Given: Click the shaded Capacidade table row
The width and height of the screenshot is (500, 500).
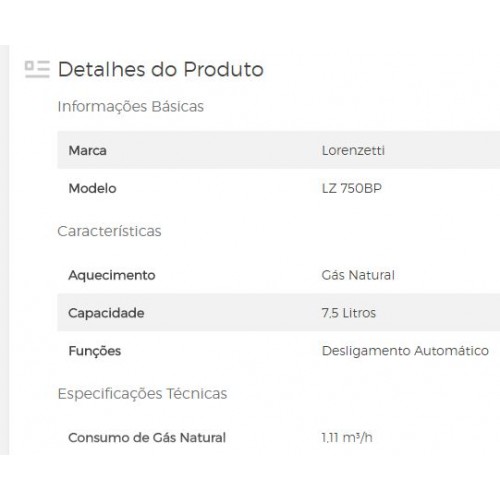Looking at the screenshot, I should [279, 313].
